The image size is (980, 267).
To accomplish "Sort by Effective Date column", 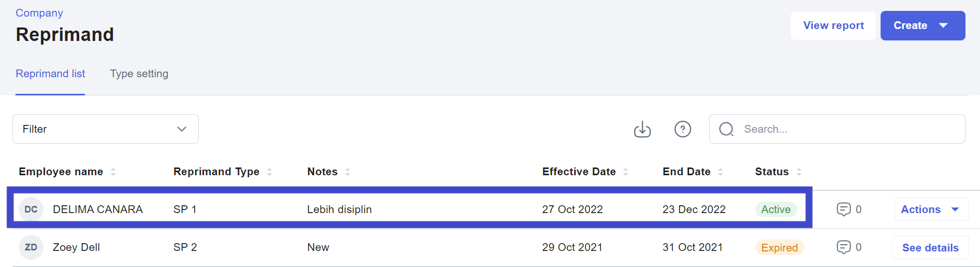I will click(x=625, y=172).
